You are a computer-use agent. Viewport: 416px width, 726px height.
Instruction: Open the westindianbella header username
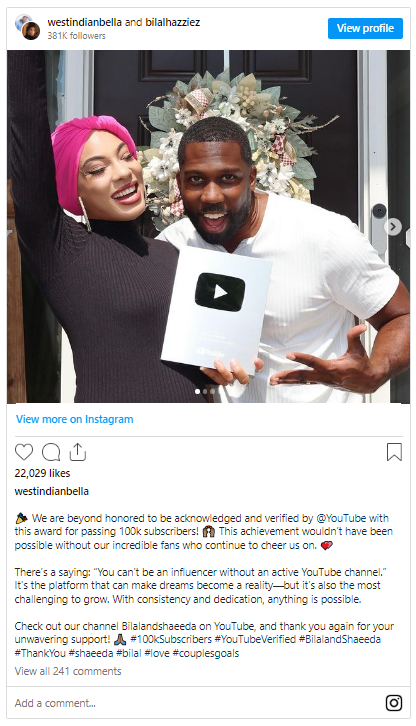(x=85, y=22)
